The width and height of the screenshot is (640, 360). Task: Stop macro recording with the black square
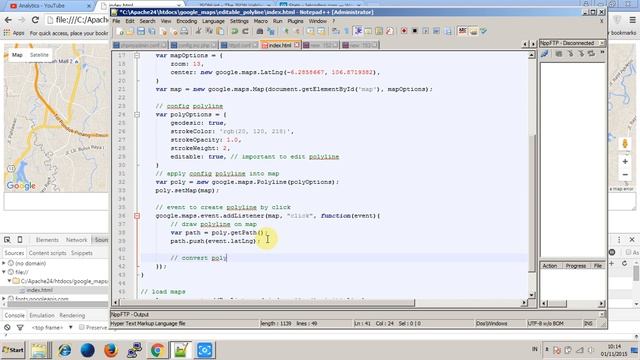pyautogui.click(x=415, y=31)
